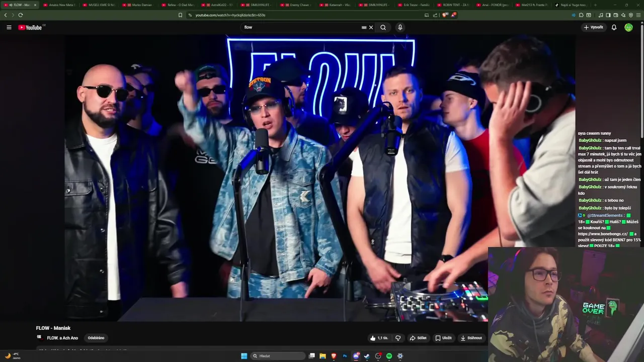Run search with the magnifier button
Viewport: 644px width, 362px height.
pyautogui.click(x=383, y=27)
